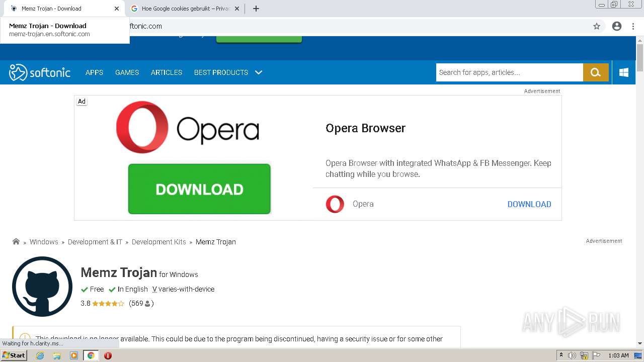Open a new browser tab
The height and width of the screenshot is (362, 644).
point(256,9)
